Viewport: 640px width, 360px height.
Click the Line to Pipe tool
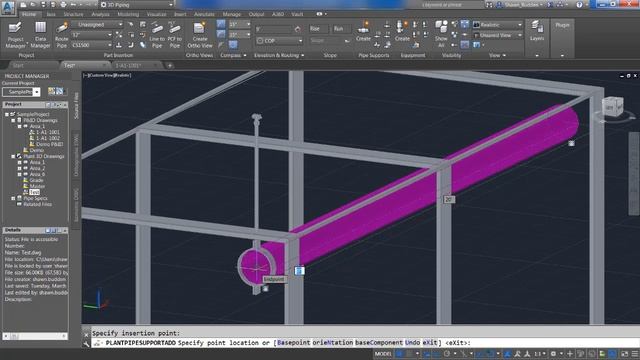click(157, 35)
